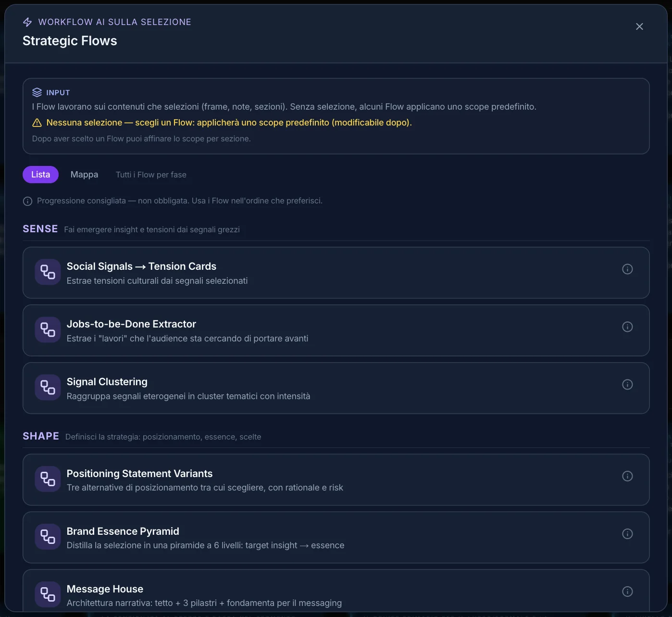Click the yellow warning triangle icon
The height and width of the screenshot is (617, 672).
pyautogui.click(x=37, y=123)
